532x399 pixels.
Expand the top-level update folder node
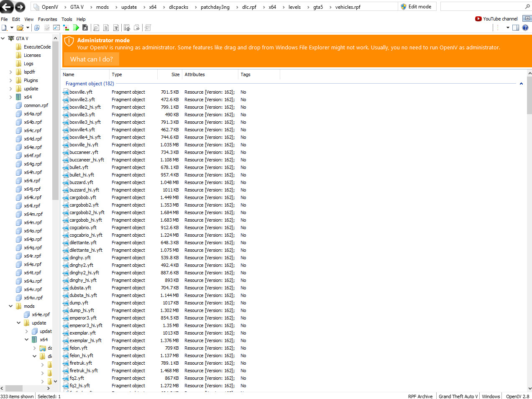click(x=11, y=89)
